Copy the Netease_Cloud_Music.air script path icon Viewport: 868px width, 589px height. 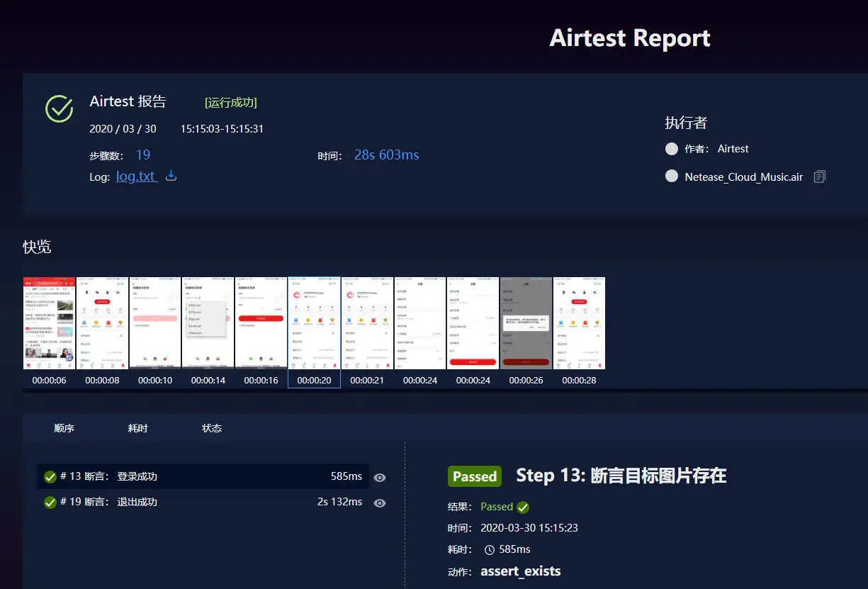pyautogui.click(x=820, y=176)
